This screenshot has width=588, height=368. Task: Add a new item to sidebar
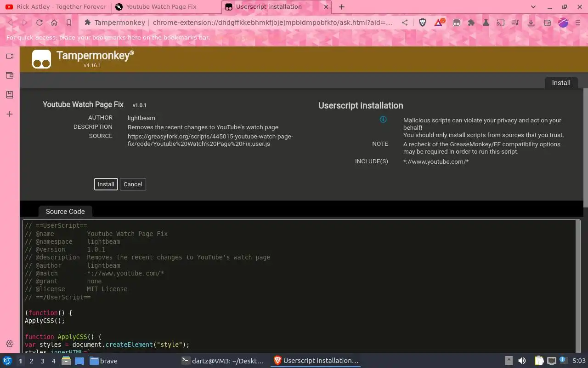[10, 114]
